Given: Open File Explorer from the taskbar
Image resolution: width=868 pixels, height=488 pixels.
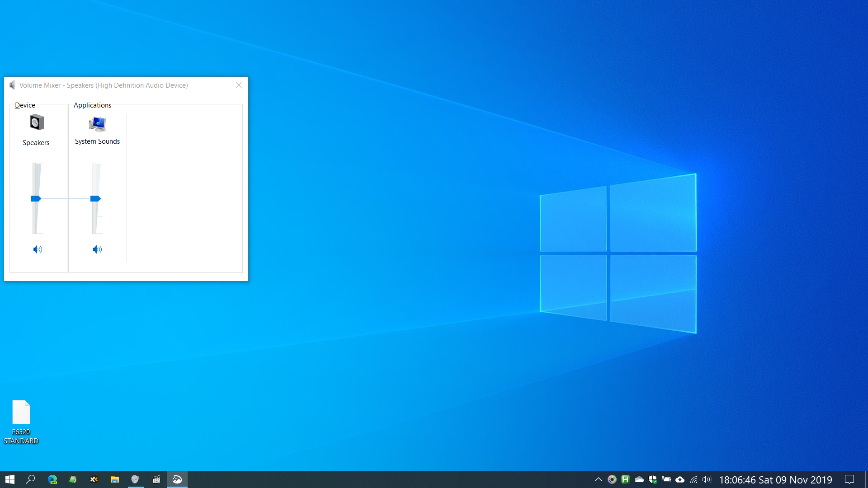Looking at the screenshot, I should coord(115,479).
